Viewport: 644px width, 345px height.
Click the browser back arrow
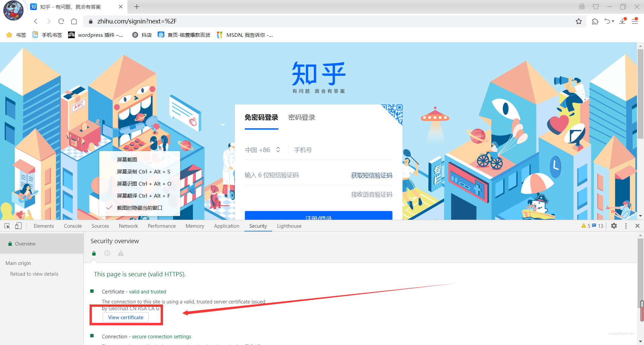click(x=36, y=21)
